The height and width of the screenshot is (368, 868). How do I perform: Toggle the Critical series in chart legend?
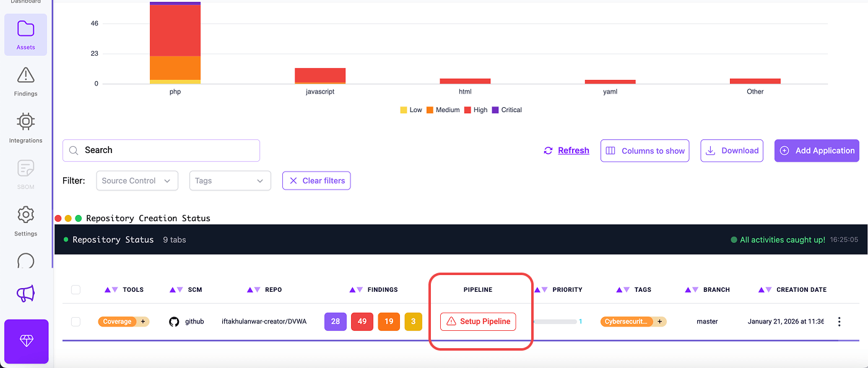[x=506, y=110]
